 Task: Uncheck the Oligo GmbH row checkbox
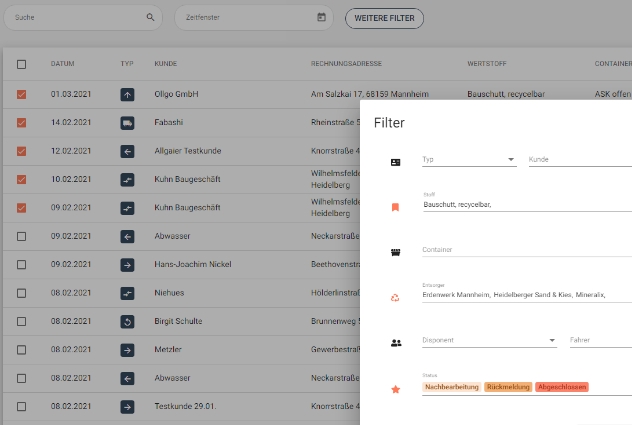[x=22, y=95]
